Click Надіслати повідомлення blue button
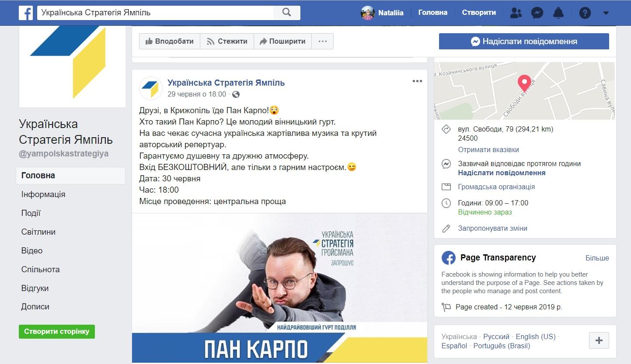631x364 pixels. tap(524, 42)
